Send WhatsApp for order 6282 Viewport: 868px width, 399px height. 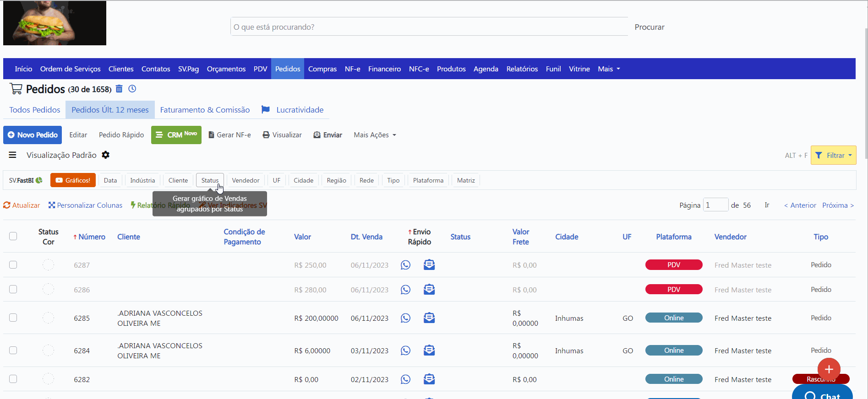pyautogui.click(x=405, y=379)
